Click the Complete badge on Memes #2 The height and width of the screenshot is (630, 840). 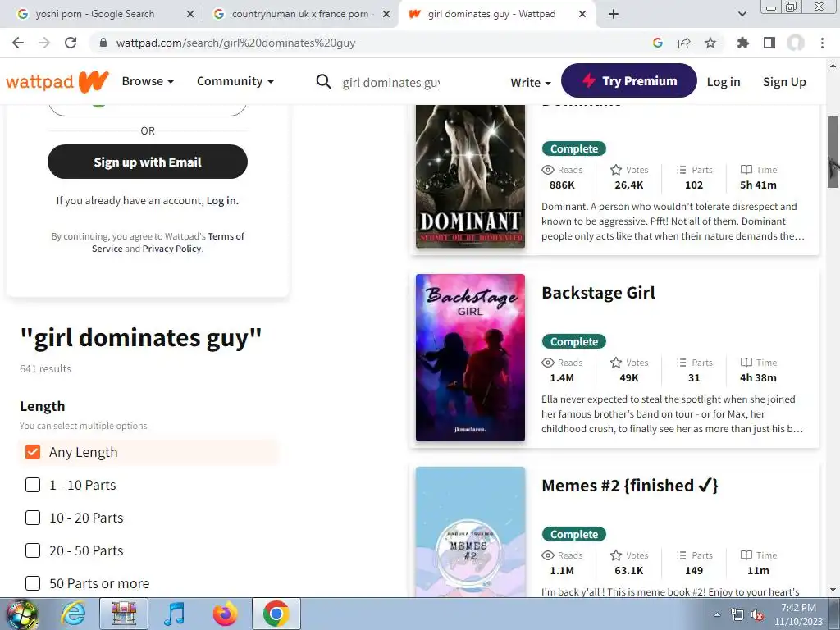(x=573, y=534)
